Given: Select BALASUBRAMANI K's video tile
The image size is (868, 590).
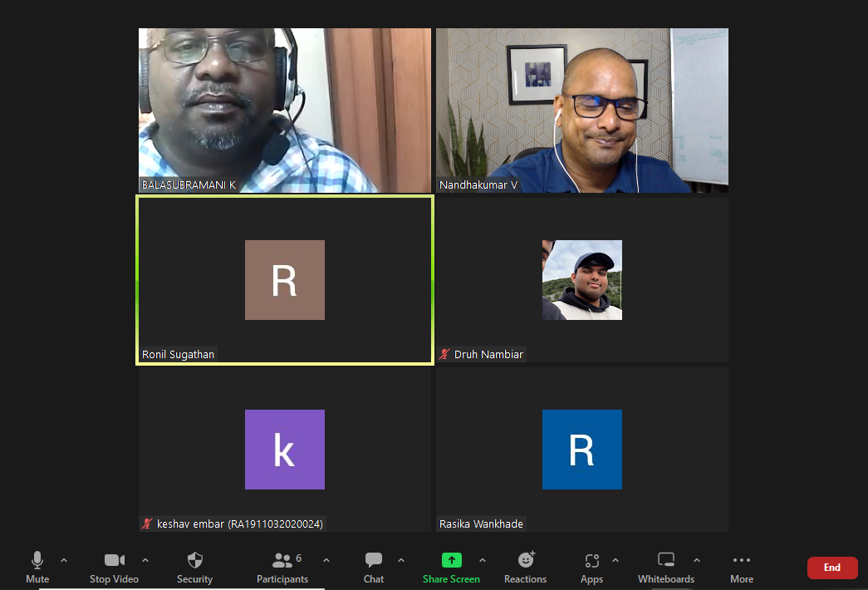Looking at the screenshot, I should pos(285,111).
